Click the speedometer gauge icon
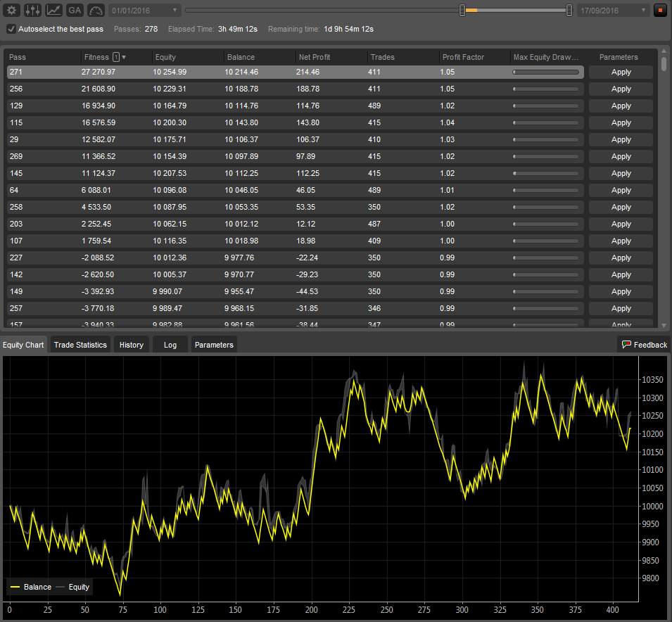 pos(96,10)
